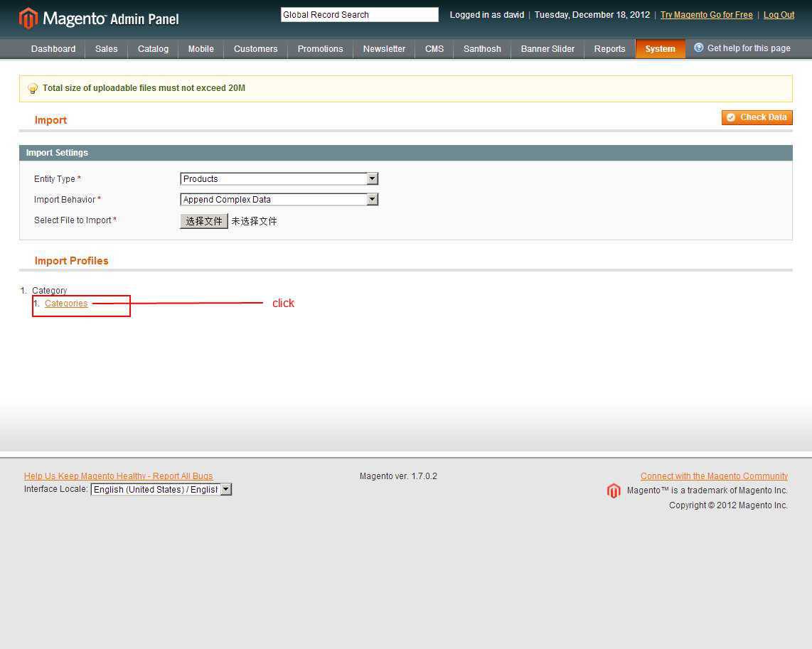Open the Catalog menu
The image size is (812, 649).
[x=153, y=49]
